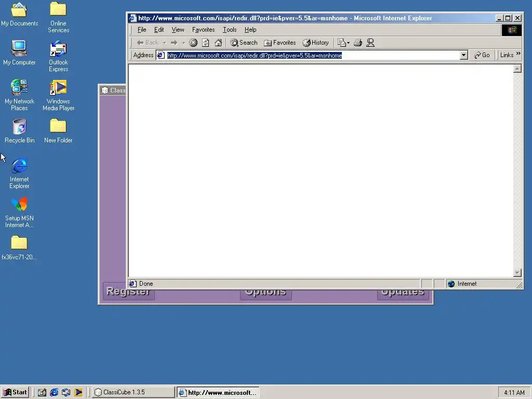
Task: Open the Favorites menu
Action: [203, 30]
